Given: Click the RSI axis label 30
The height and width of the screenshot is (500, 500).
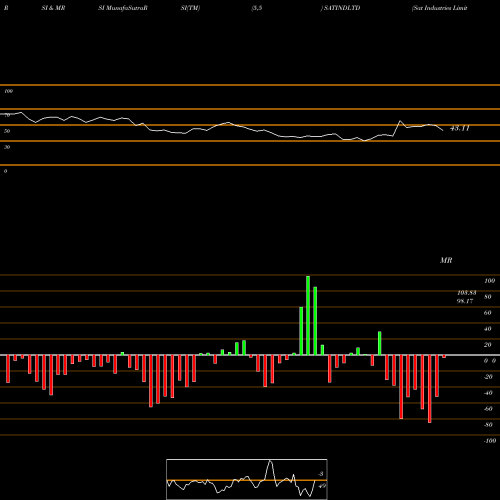Looking at the screenshot, I should click(7, 147).
